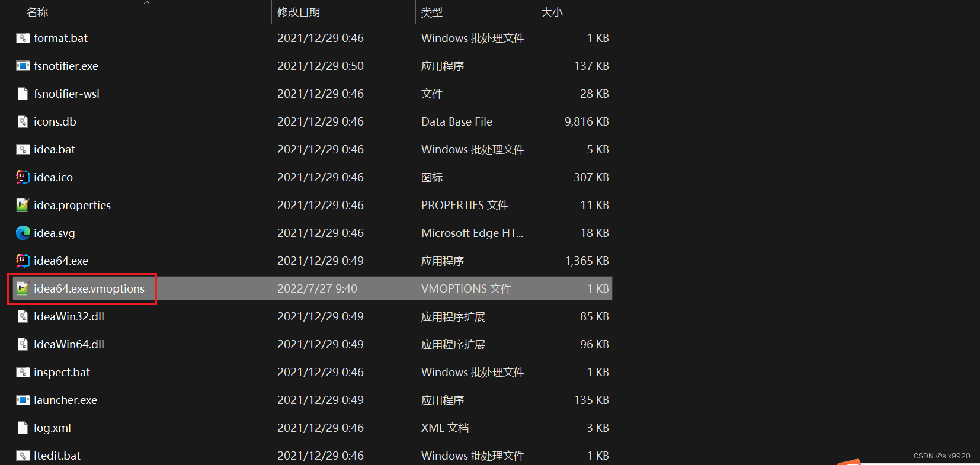The height and width of the screenshot is (465, 980).
Task: Click the idea.ico IntelliJ logo icon
Action: 23,177
